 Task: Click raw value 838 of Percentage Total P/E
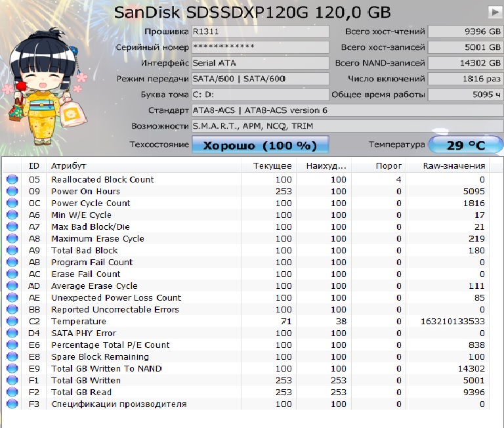(476, 345)
